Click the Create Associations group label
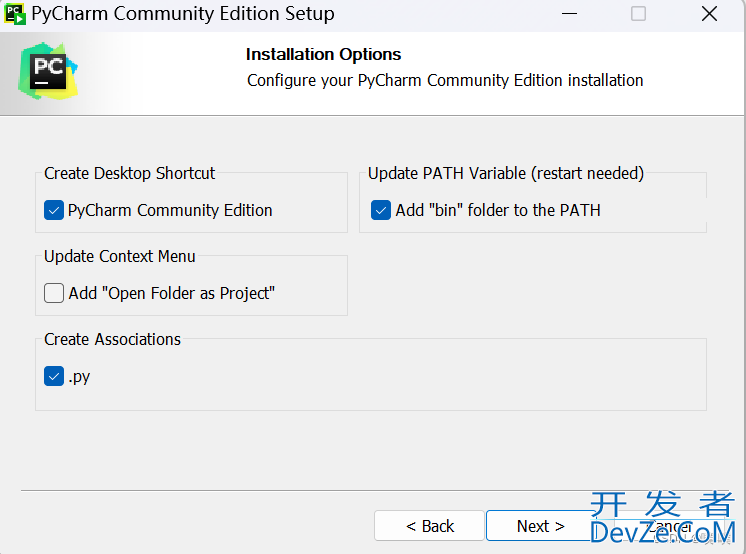The height and width of the screenshot is (554, 746). pyautogui.click(x=112, y=339)
